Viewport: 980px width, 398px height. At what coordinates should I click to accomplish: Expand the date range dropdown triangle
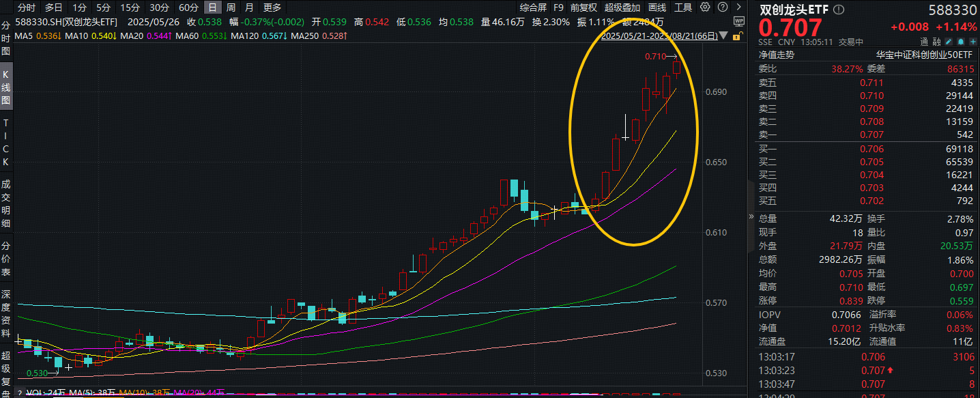pos(723,36)
